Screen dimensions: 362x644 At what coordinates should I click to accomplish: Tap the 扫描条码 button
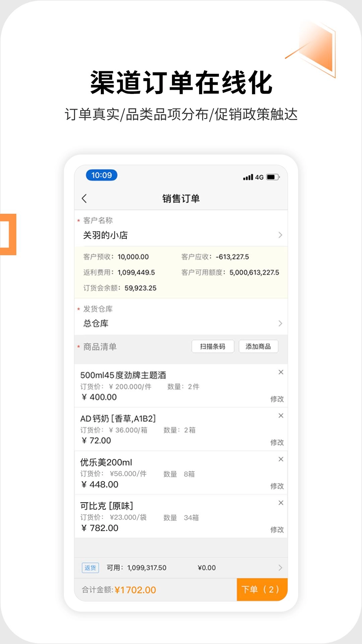pyautogui.click(x=213, y=346)
